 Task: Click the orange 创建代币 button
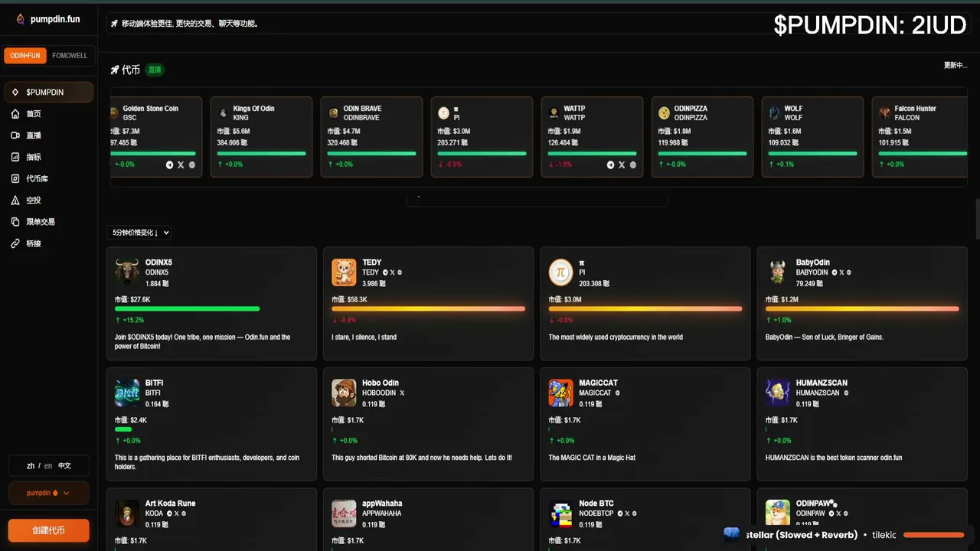[x=48, y=530]
